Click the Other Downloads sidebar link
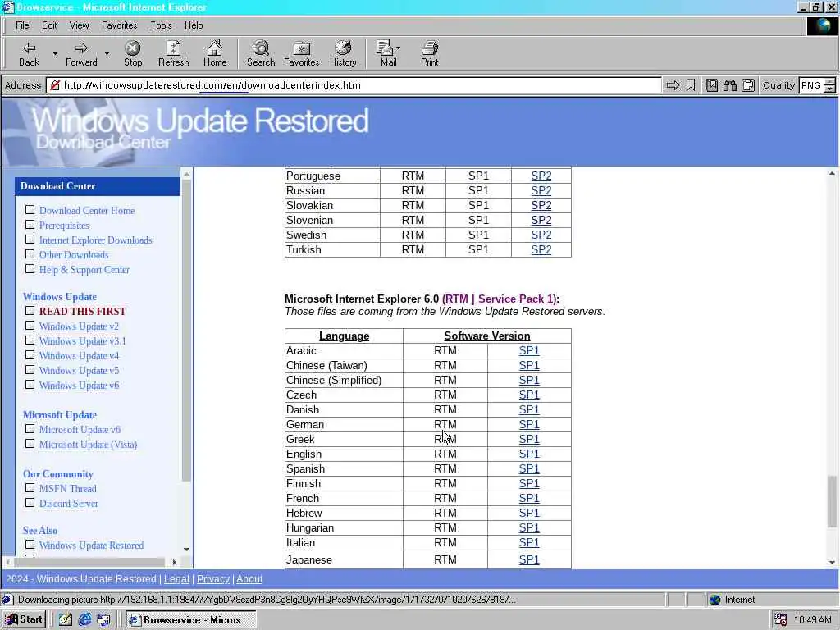 (73, 255)
